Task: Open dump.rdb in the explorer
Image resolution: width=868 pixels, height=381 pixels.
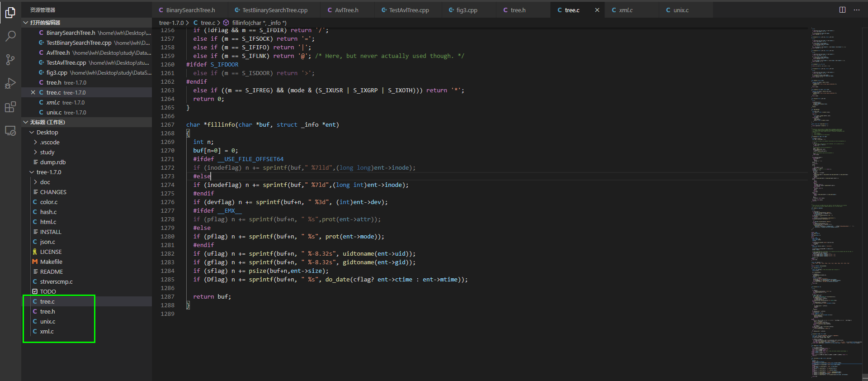Action: pyautogui.click(x=87, y=162)
